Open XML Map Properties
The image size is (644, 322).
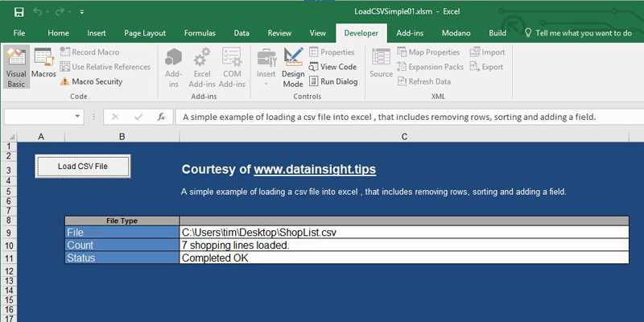click(x=428, y=52)
